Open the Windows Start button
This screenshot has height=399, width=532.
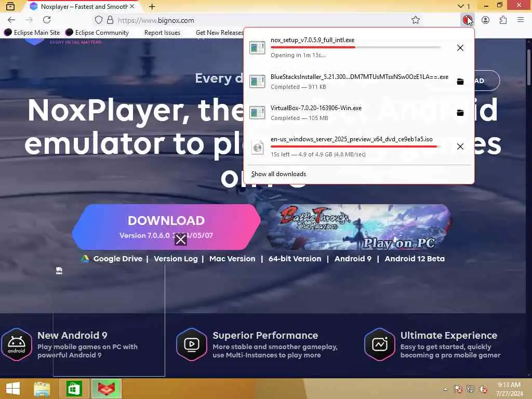point(13,389)
